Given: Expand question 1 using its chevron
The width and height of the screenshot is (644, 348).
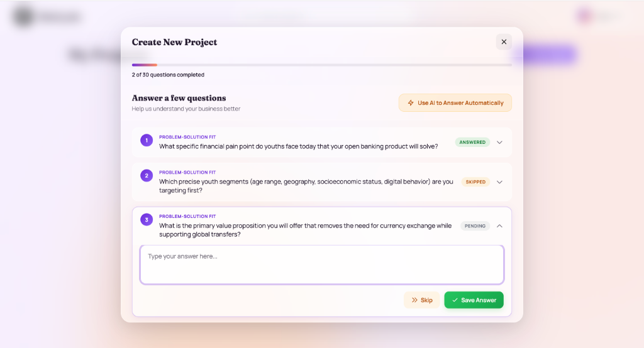Looking at the screenshot, I should point(499,143).
